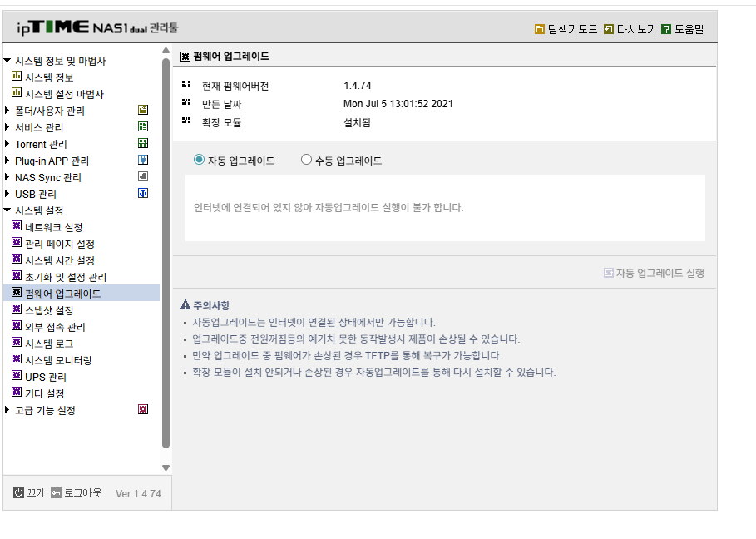Viewport: 756px width, 539px height.
Task: Expand the USB 관리 section arrow
Action: pos(7,194)
